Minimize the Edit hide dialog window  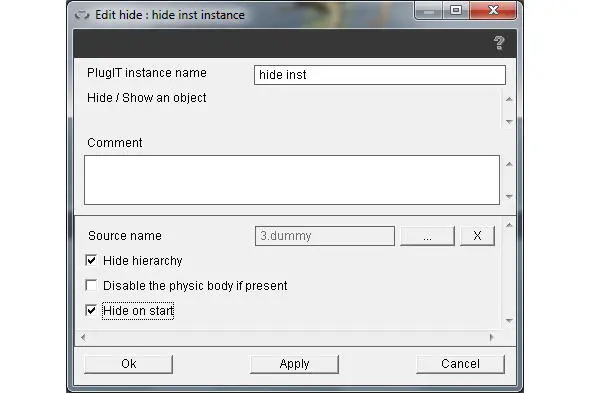(428, 11)
